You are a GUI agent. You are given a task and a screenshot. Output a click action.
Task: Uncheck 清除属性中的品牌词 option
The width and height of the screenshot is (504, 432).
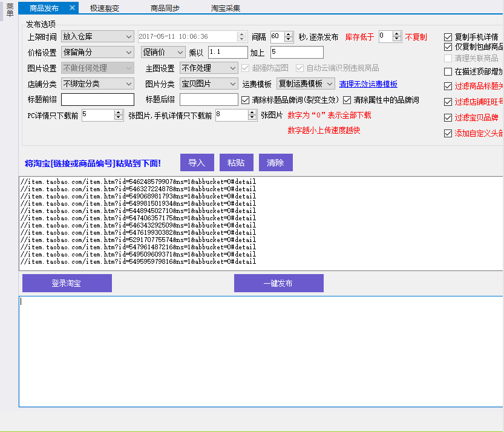pyautogui.click(x=347, y=100)
